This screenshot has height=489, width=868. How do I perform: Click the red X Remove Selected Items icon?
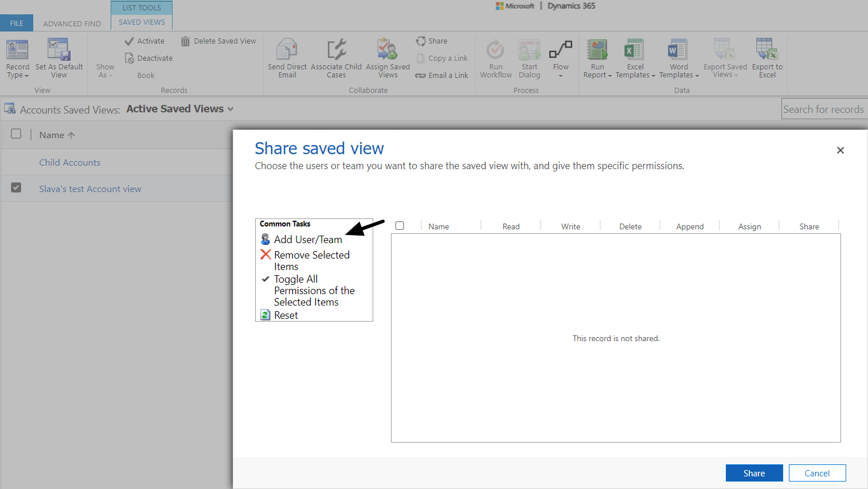(x=265, y=255)
